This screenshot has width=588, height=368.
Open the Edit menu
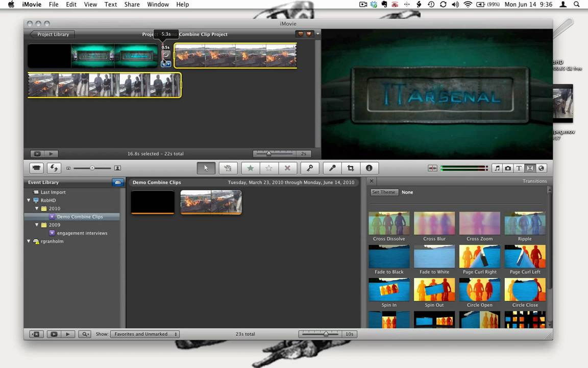(x=71, y=5)
